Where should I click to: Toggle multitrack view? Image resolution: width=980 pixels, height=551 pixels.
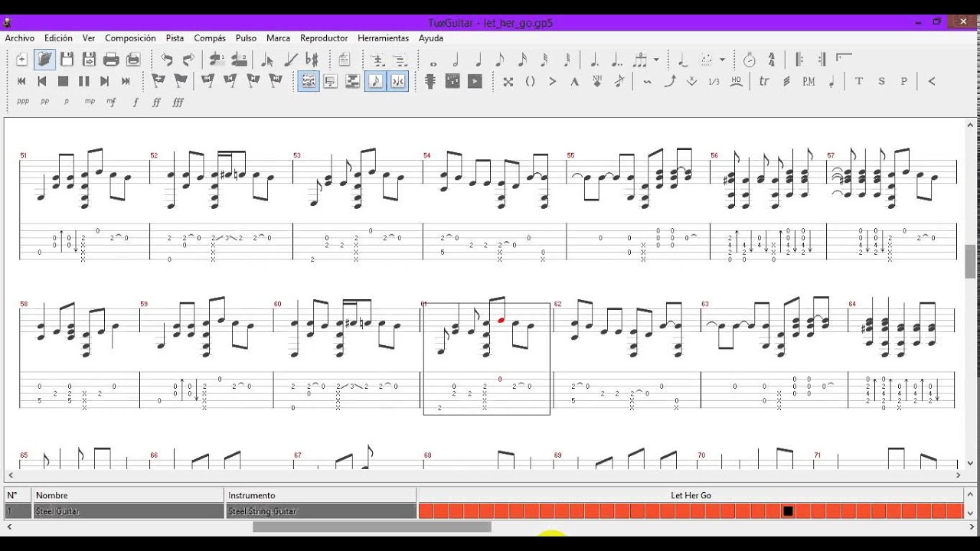[353, 81]
